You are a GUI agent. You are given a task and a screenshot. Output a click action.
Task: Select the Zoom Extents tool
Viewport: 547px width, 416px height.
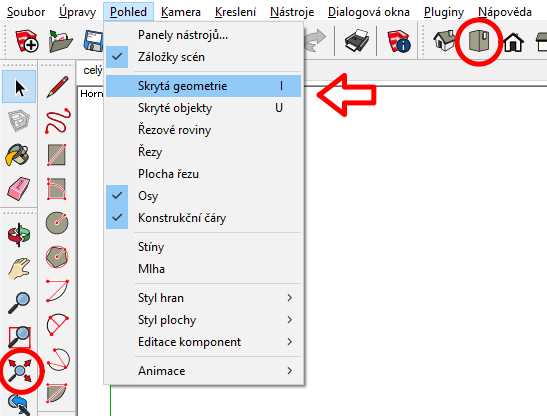20,371
